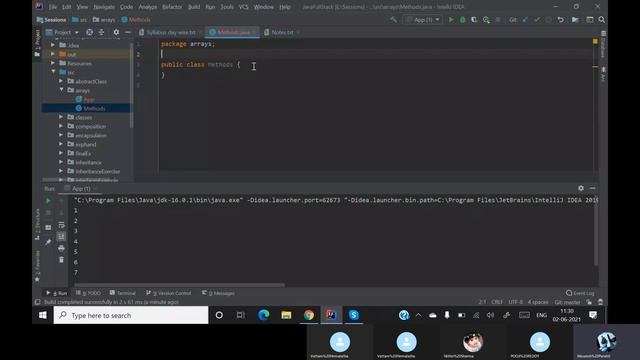Screen dimensions: 640x360
Task: Click locate target icon in Project panel
Action: click(x=89, y=32)
